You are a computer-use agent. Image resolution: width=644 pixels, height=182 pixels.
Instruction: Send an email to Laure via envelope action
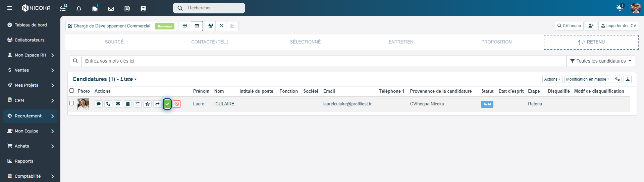pyautogui.click(x=118, y=104)
